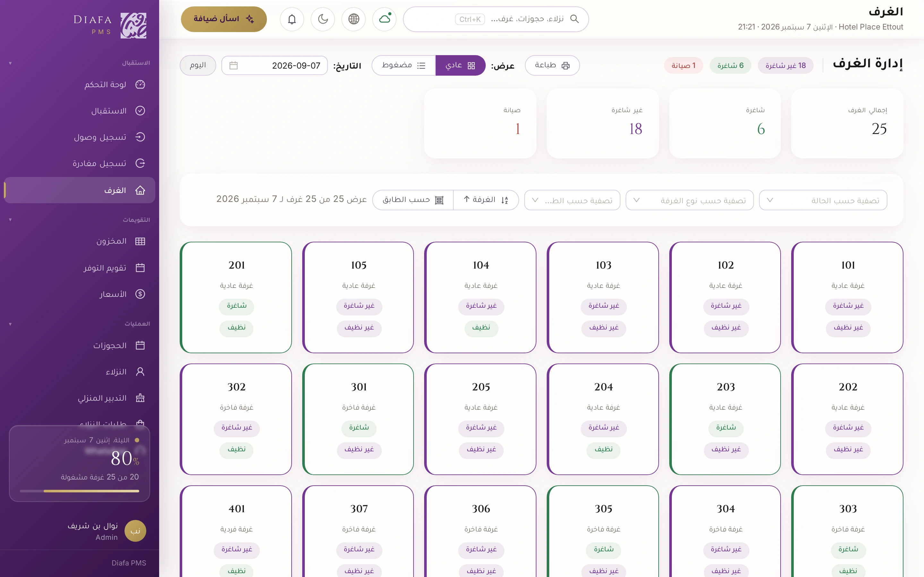Click the print button طباعة
Viewport: 924px width, 577px height.
[552, 65]
